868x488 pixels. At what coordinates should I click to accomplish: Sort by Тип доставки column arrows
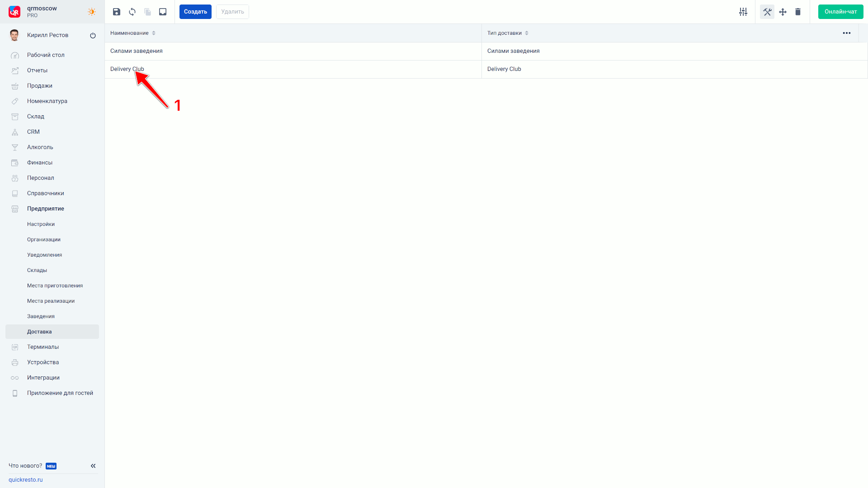tap(527, 33)
